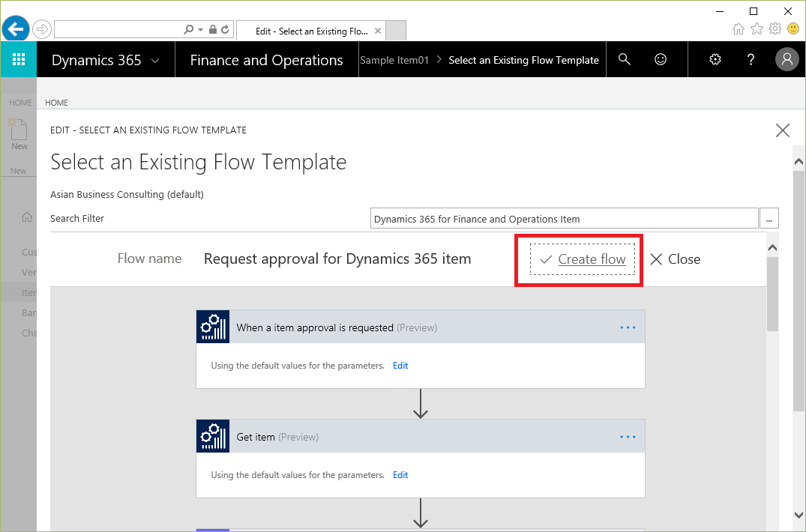Click the flow panel scroll up arrow

(x=772, y=248)
